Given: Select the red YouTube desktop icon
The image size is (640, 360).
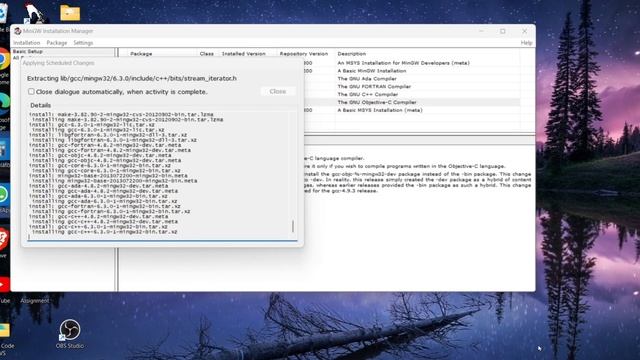Looking at the screenshot, I should [x=3, y=284].
